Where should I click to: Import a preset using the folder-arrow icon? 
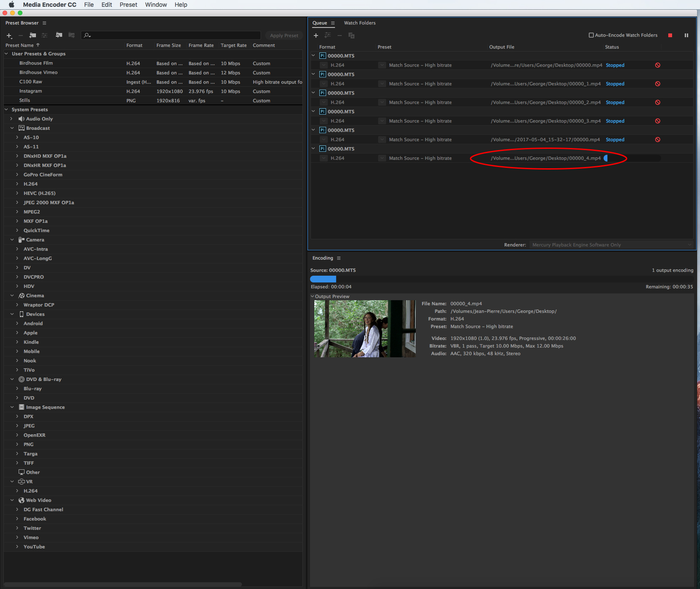pyautogui.click(x=59, y=36)
